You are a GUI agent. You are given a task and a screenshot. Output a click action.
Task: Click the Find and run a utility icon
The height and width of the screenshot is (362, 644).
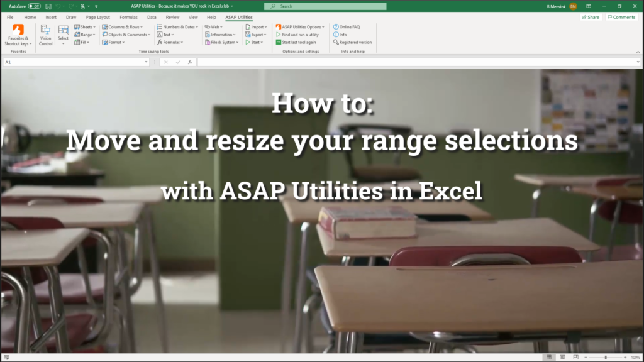pos(278,35)
